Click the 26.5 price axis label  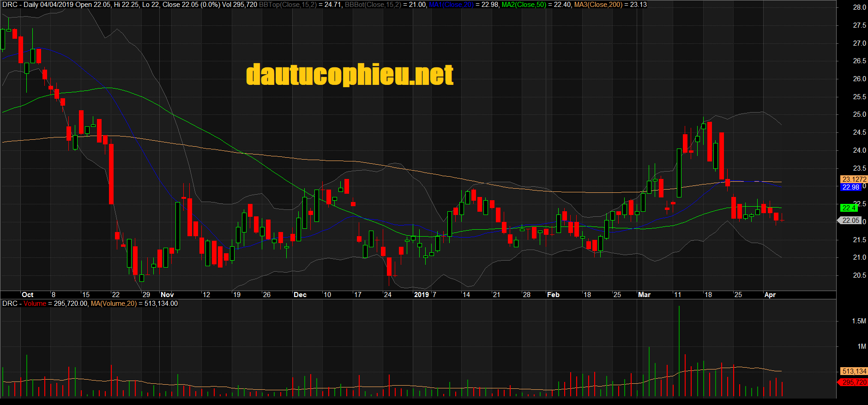(859, 61)
